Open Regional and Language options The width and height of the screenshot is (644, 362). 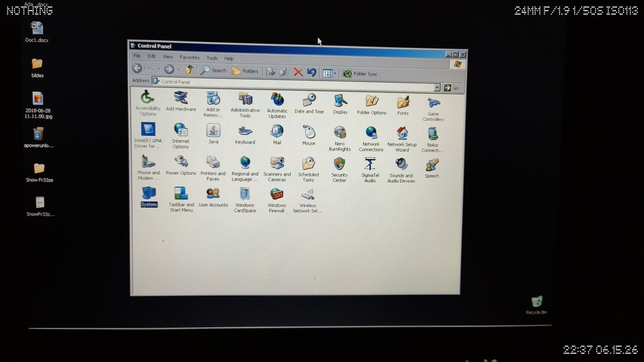point(245,169)
